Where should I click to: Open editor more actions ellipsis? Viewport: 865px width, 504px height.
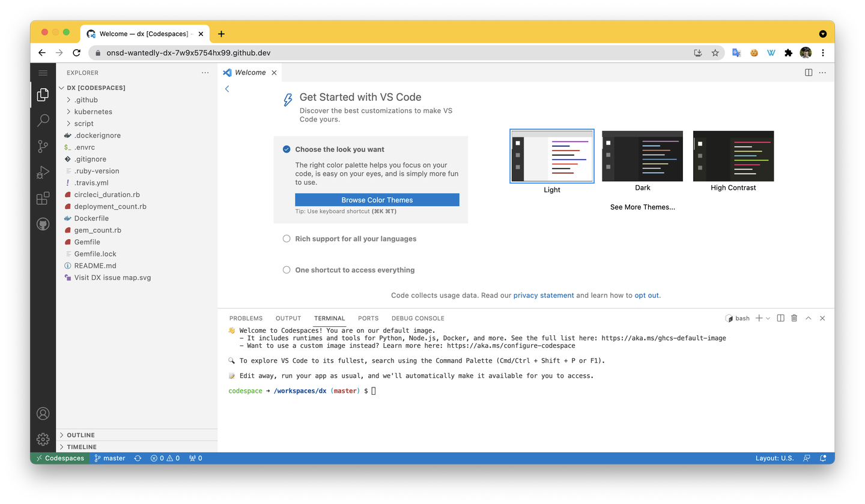pyautogui.click(x=822, y=73)
